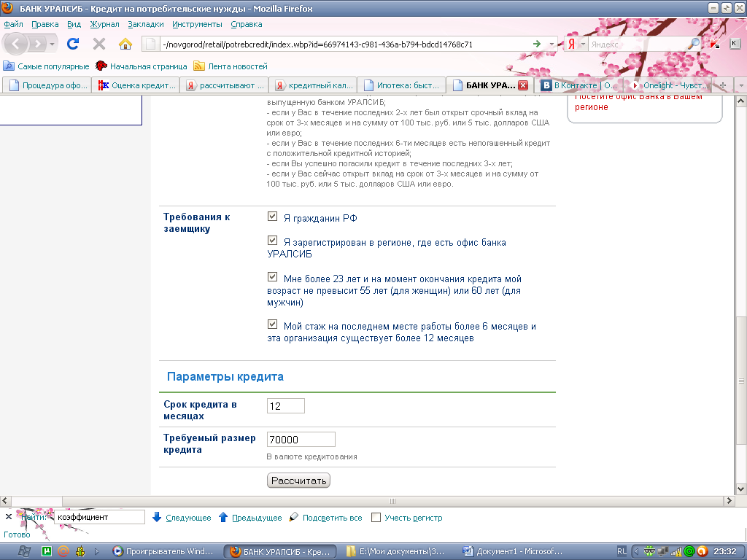747x560 pixels.
Task: Click the green Go arrow in the address bar
Action: click(537, 44)
